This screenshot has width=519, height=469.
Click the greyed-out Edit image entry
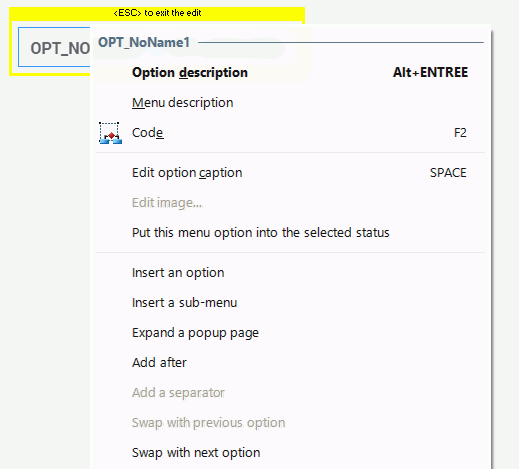(290, 203)
